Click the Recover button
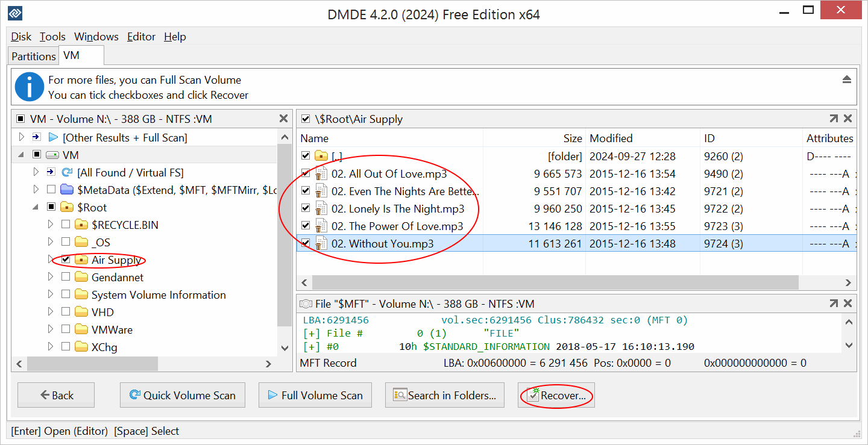 tap(556, 395)
